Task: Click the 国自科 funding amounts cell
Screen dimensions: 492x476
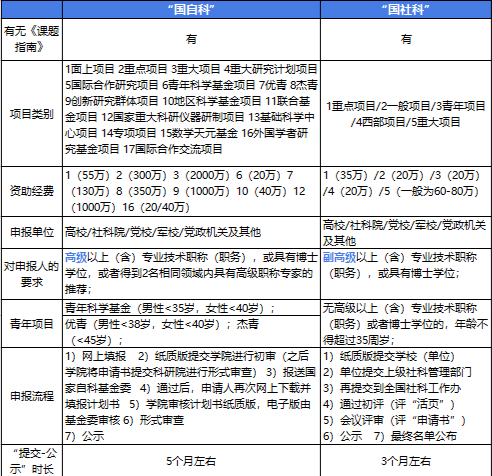Action: pyautogui.click(x=191, y=191)
